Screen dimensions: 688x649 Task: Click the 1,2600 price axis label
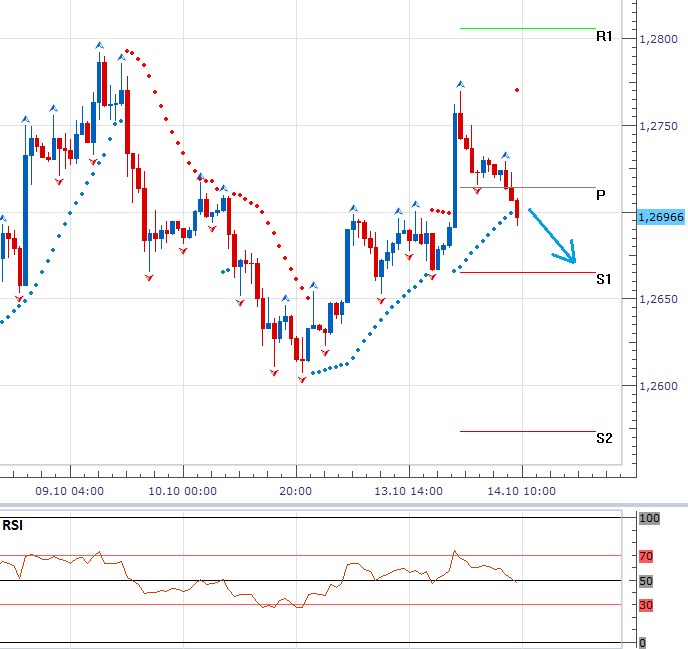(x=657, y=386)
